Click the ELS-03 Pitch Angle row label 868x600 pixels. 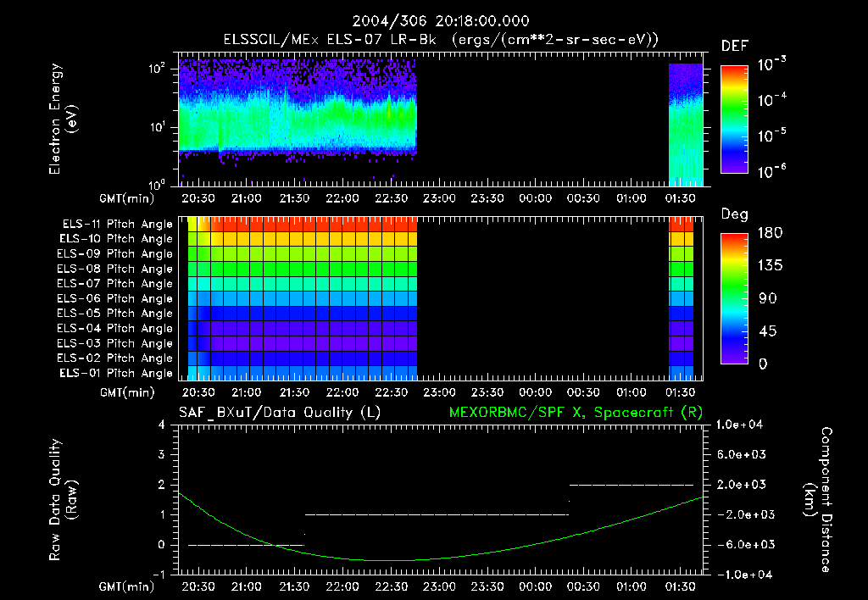[115, 343]
